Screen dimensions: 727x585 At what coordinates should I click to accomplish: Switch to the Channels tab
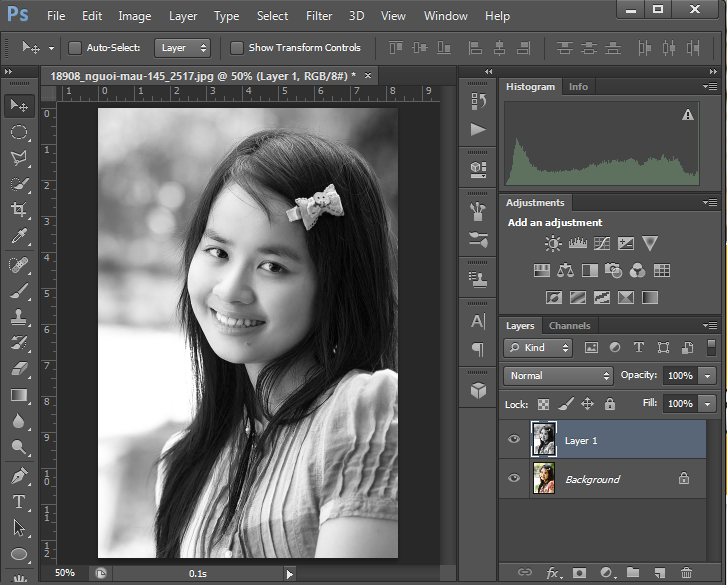(x=569, y=325)
